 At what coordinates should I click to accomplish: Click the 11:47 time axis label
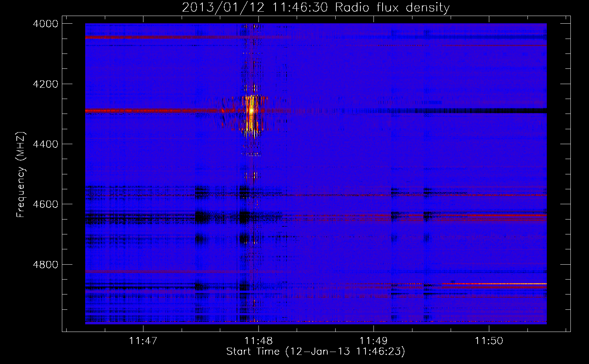click(143, 341)
